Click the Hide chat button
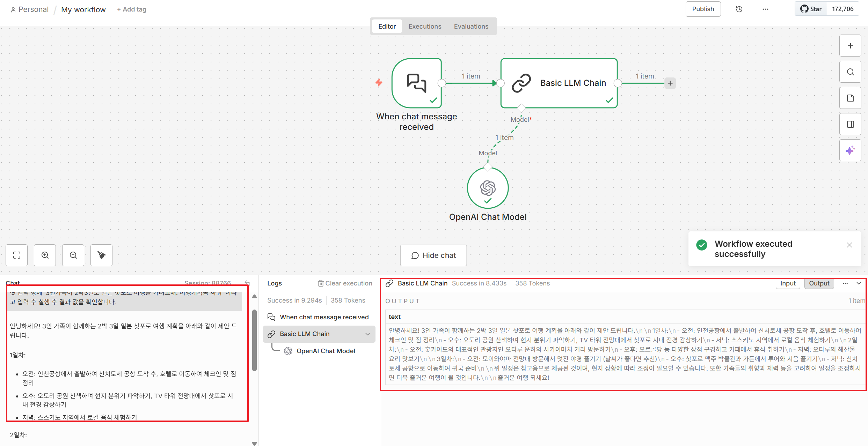The image size is (868, 446). 433,255
